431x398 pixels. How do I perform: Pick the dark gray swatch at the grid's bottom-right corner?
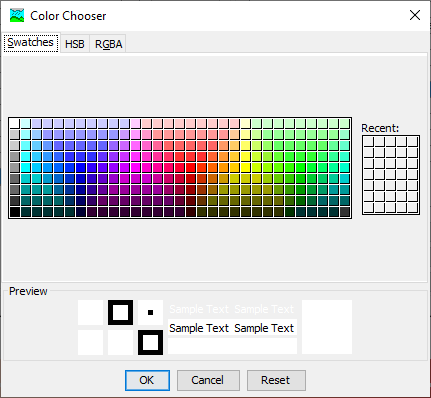pos(344,212)
